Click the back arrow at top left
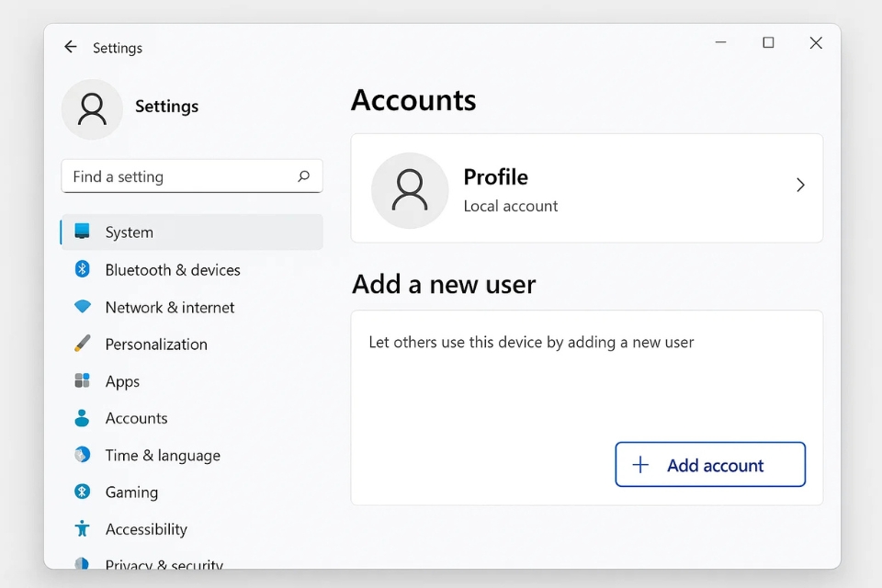This screenshot has width=882, height=588. coord(71,47)
